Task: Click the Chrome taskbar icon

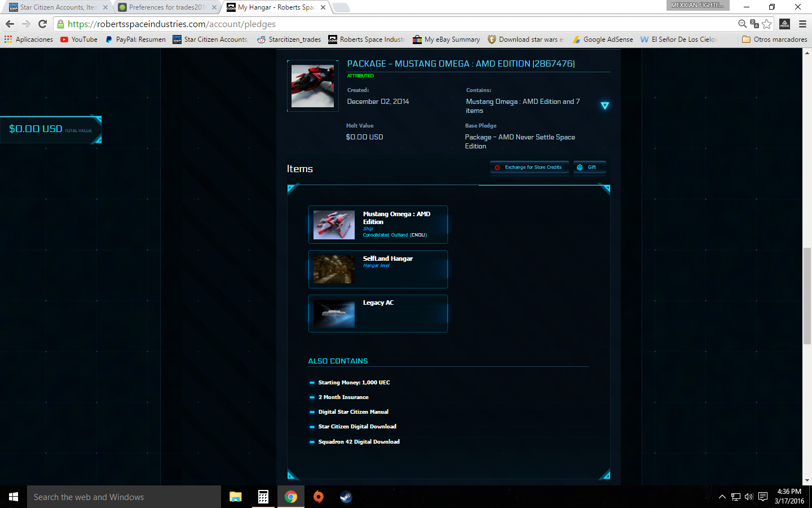Action: pos(291,497)
